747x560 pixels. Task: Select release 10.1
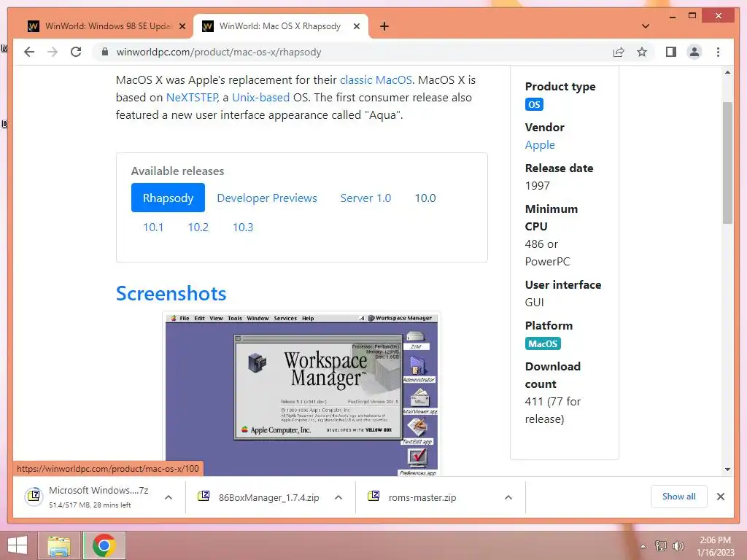pyautogui.click(x=153, y=227)
